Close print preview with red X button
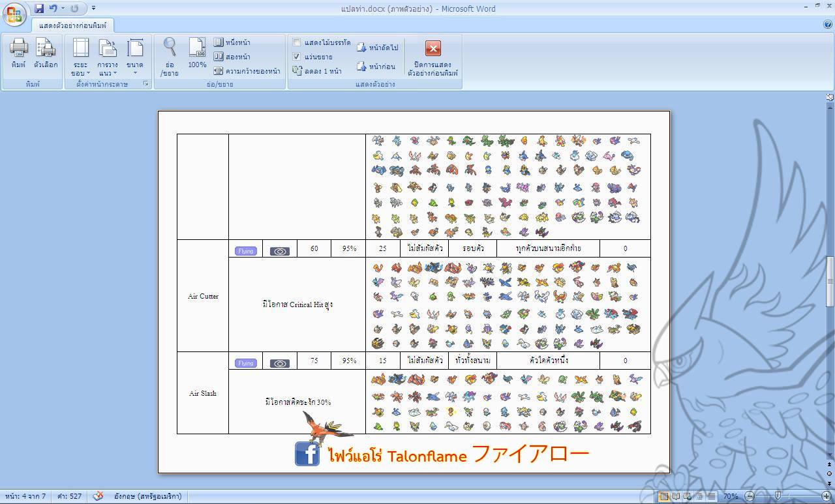Screen dimensions: 835x504 coord(433,48)
